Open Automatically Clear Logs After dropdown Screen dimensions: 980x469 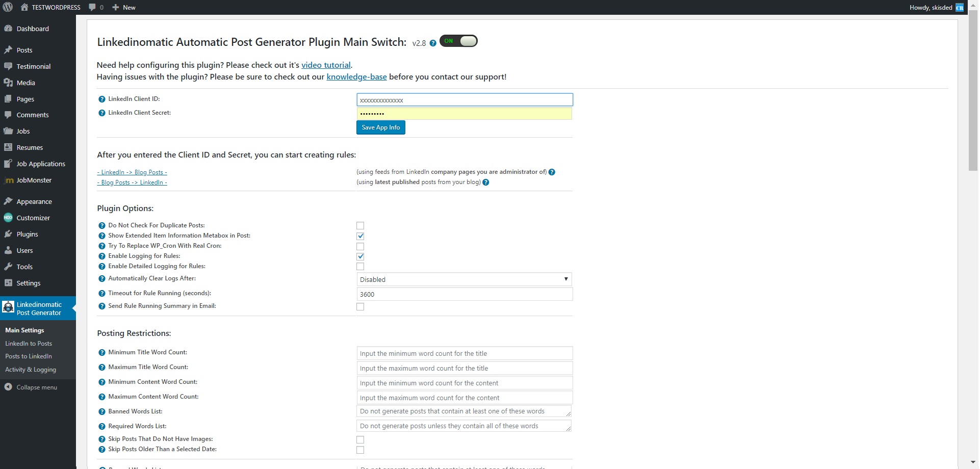[464, 279]
